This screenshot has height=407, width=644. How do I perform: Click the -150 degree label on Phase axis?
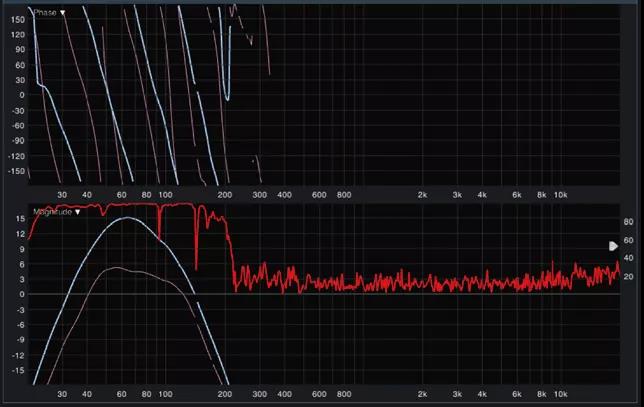(x=14, y=171)
